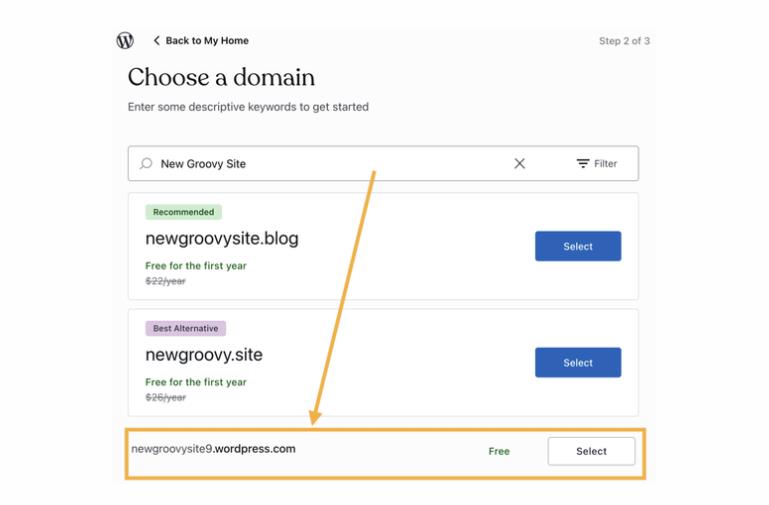Screen dimensions: 769x505
Task: Click the newgroovysite.blog domain name
Action: pyautogui.click(x=221, y=239)
